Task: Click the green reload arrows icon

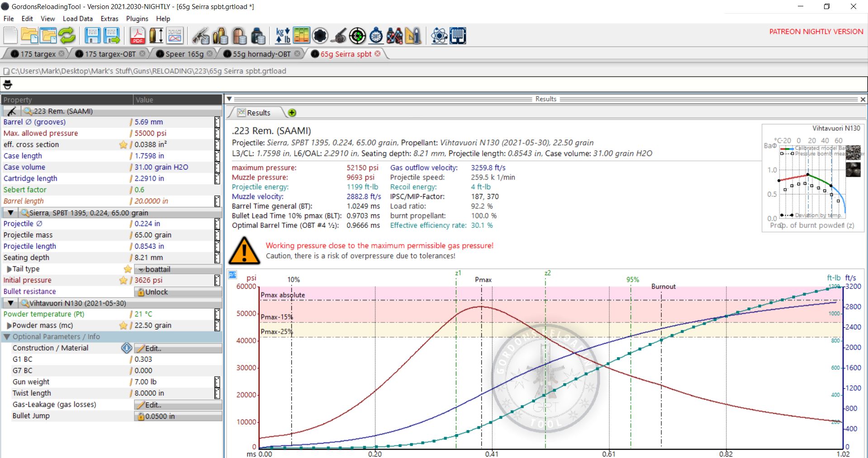Action: (x=67, y=35)
